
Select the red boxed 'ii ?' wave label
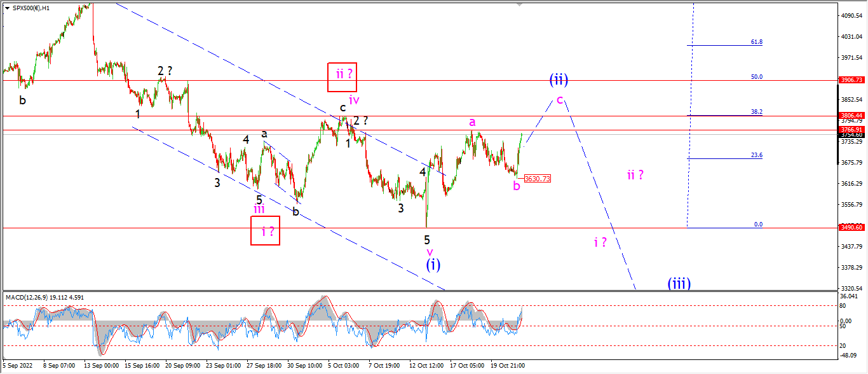[x=343, y=77]
